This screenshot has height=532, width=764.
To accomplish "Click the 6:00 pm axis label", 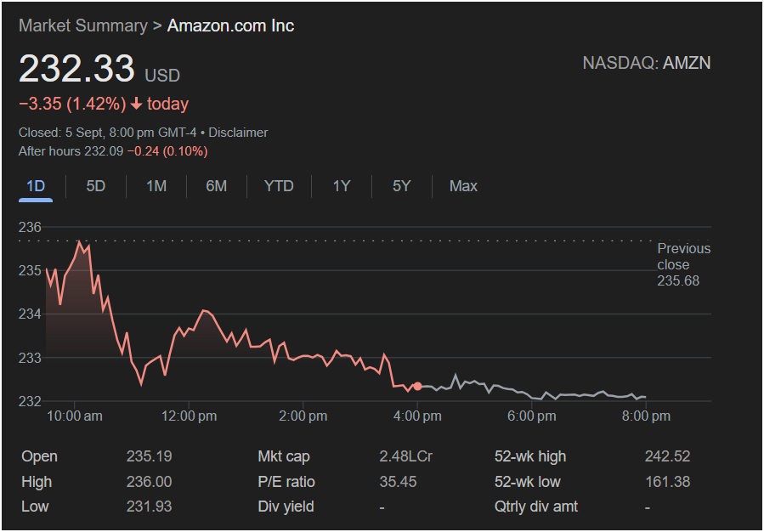I will click(x=532, y=416).
